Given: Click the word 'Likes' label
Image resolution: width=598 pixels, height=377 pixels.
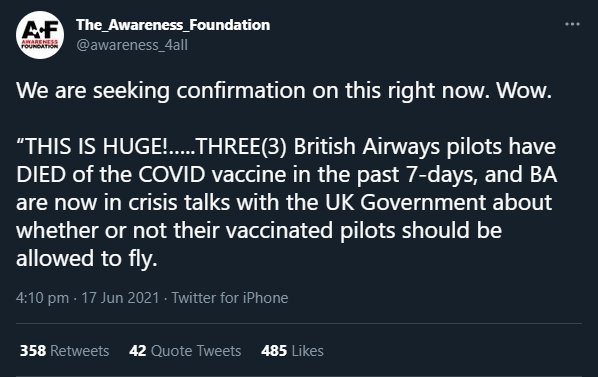Looking at the screenshot, I should tap(308, 351).
